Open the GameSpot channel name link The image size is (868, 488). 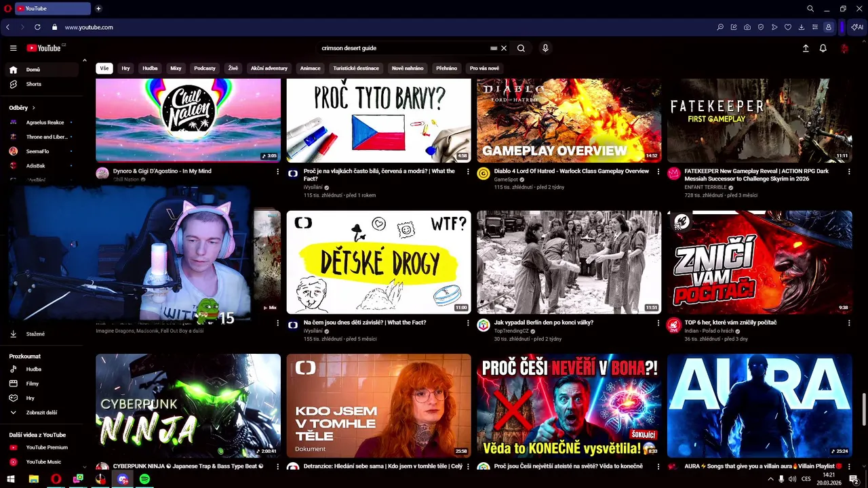click(x=506, y=180)
